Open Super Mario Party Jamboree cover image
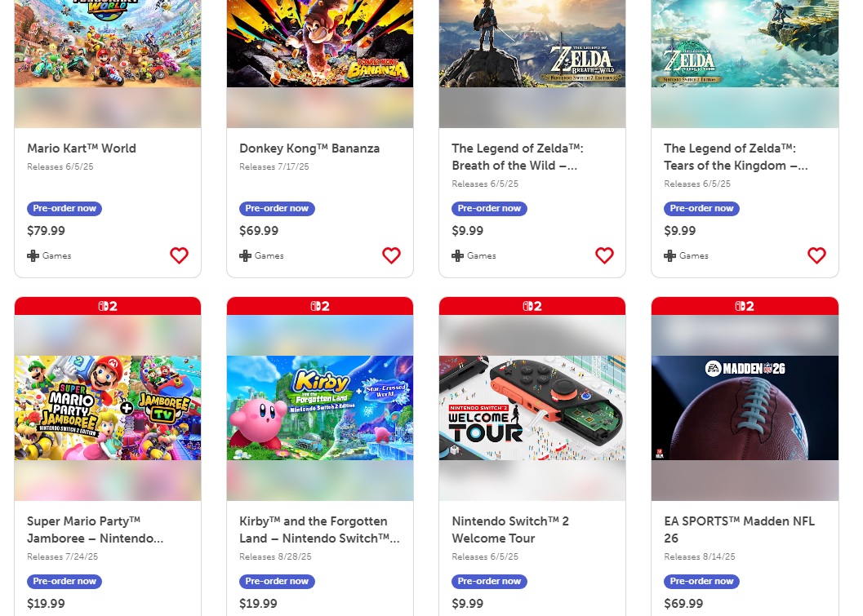863x616 pixels. pos(108,408)
